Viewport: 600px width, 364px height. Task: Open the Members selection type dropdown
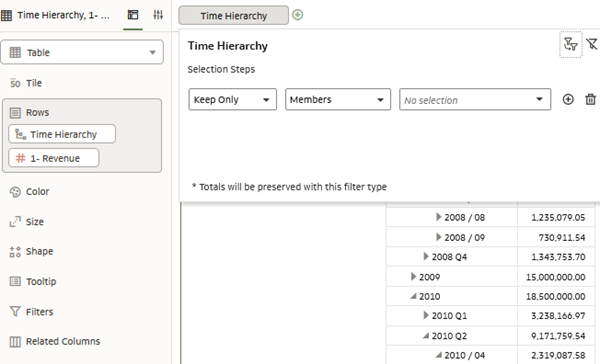click(338, 100)
